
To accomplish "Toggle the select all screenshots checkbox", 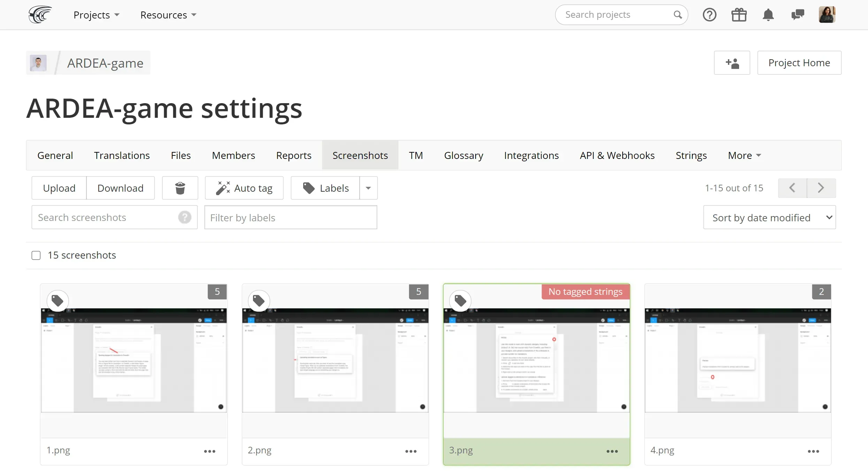I will [36, 255].
